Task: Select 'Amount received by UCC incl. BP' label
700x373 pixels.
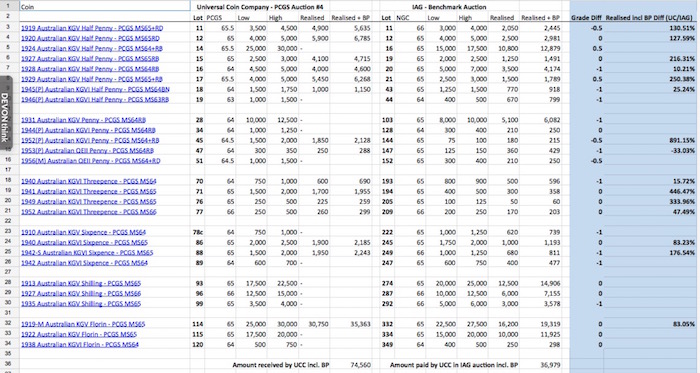Action: pyautogui.click(x=280, y=365)
